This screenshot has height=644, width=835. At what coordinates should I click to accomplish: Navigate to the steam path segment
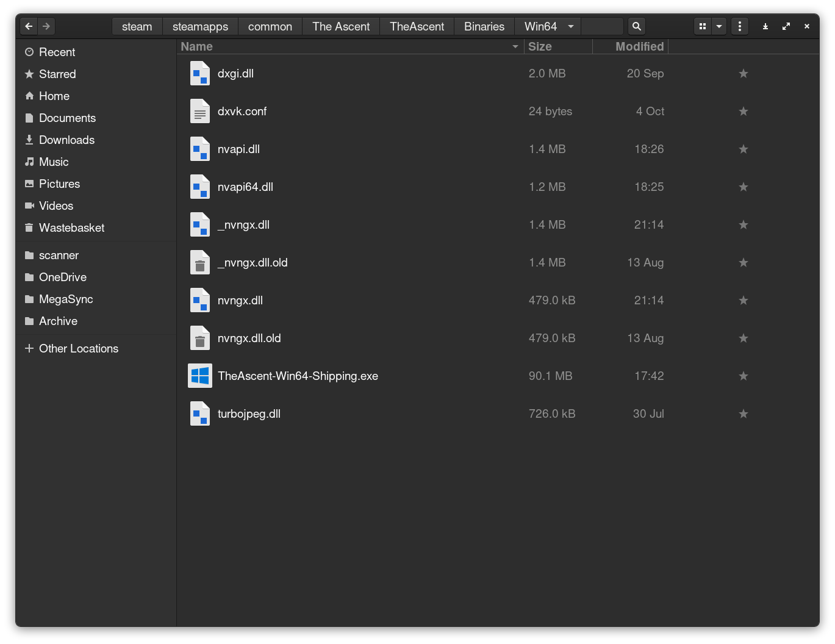(137, 26)
